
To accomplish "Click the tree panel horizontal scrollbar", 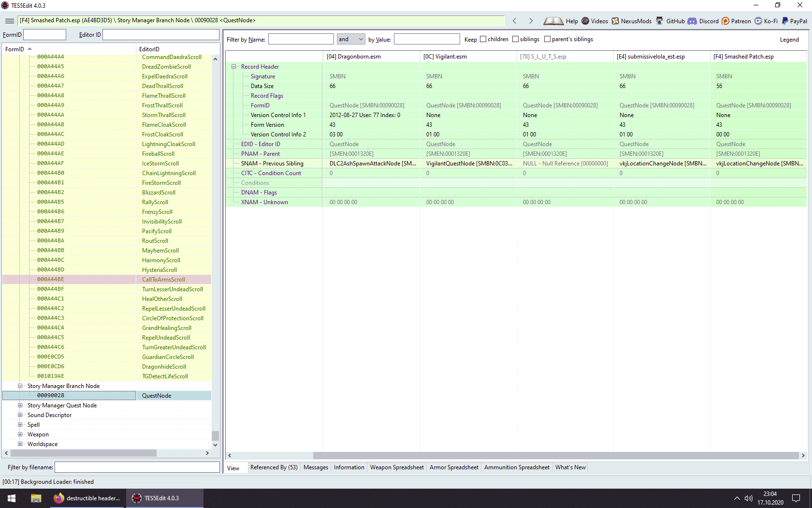I will tap(84, 453).
